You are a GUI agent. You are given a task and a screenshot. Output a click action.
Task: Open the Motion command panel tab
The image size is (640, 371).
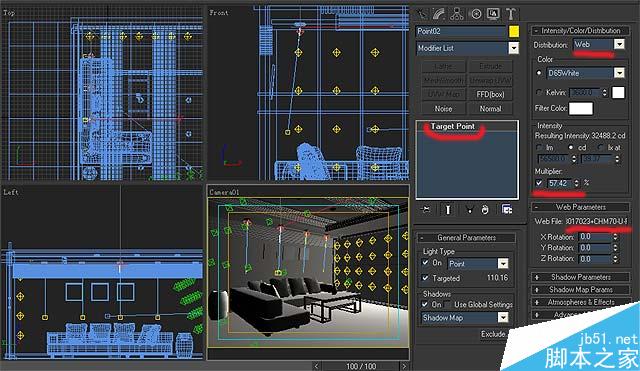click(476, 15)
